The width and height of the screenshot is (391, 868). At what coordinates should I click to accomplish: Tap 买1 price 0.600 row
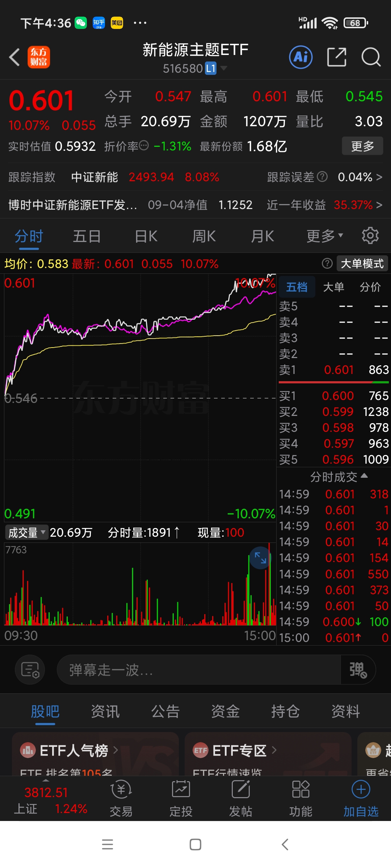point(334,396)
